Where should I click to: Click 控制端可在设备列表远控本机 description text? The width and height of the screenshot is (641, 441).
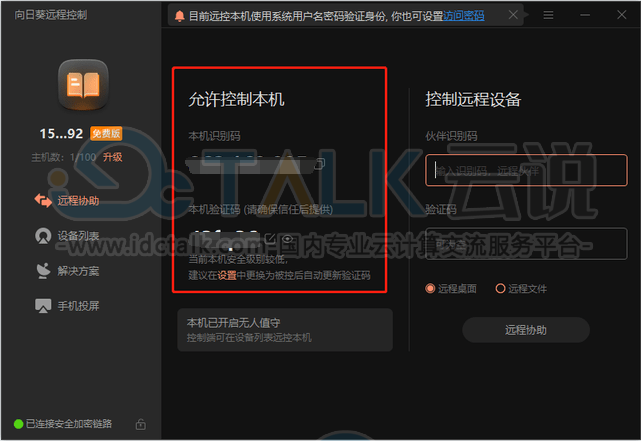click(249, 338)
